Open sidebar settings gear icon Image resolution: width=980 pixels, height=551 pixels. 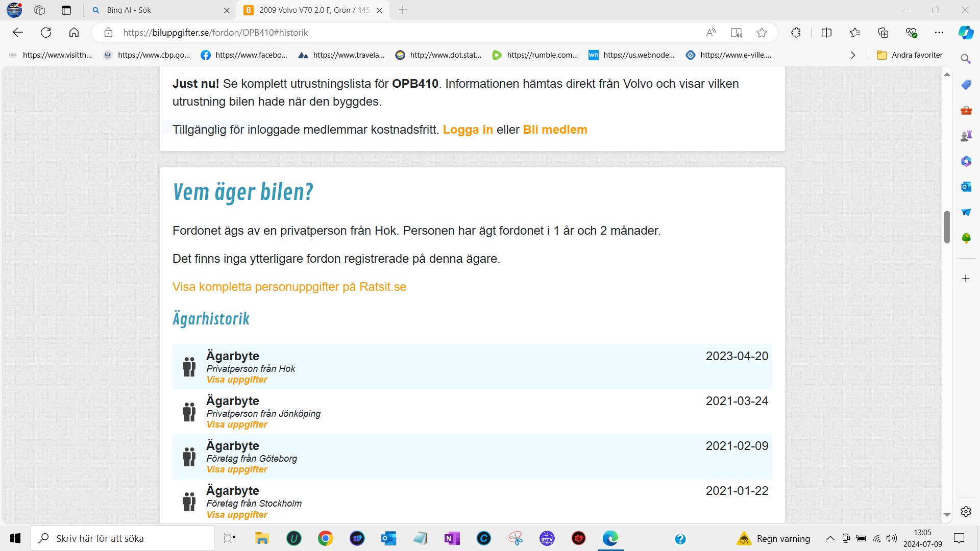tap(966, 511)
